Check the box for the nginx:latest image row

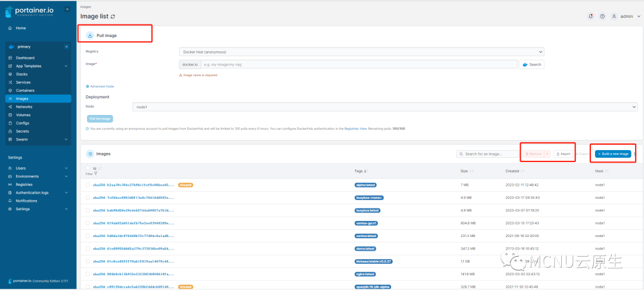pyautogui.click(x=88, y=274)
